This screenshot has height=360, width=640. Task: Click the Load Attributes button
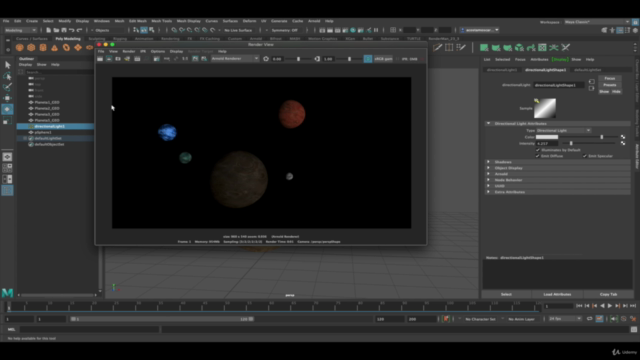(x=557, y=294)
